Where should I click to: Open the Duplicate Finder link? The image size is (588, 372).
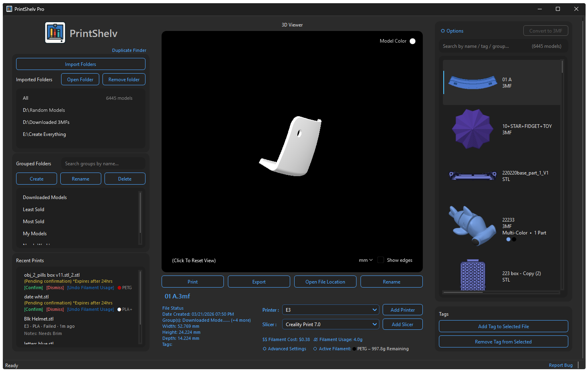point(129,50)
